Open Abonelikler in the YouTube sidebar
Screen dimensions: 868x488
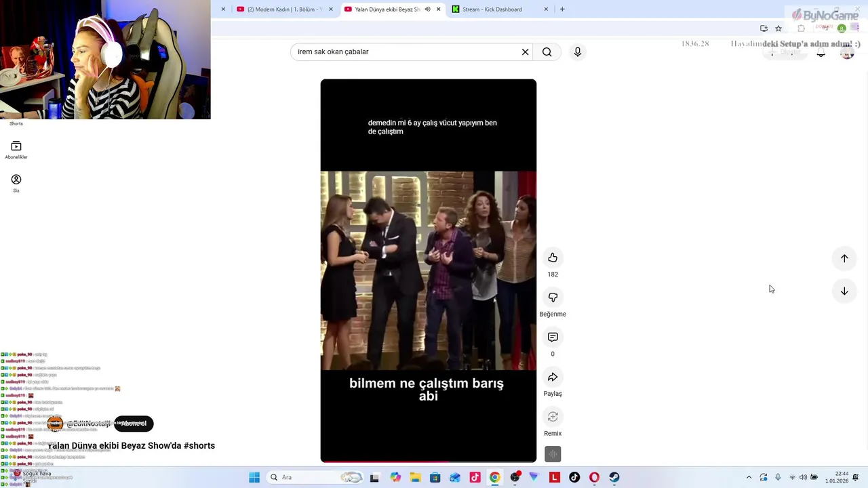16,150
